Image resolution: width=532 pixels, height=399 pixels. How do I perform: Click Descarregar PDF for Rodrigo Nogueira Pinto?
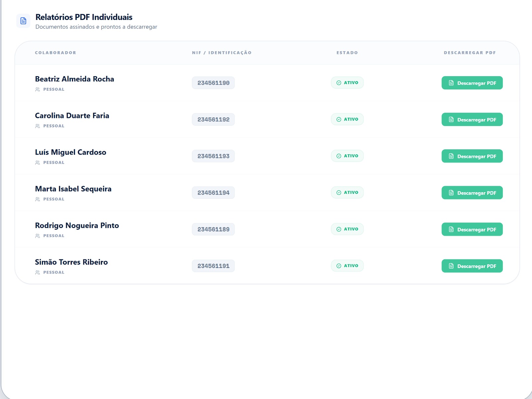pos(472,229)
